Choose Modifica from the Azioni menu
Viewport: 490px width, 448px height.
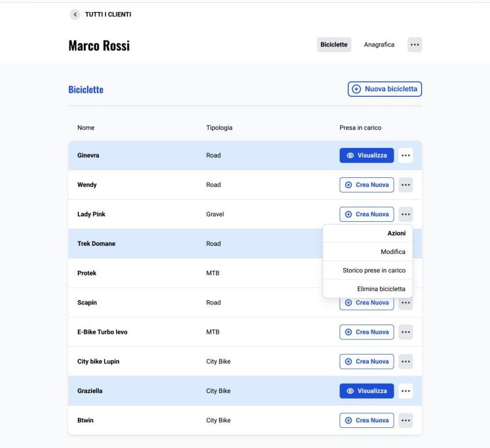(x=393, y=252)
